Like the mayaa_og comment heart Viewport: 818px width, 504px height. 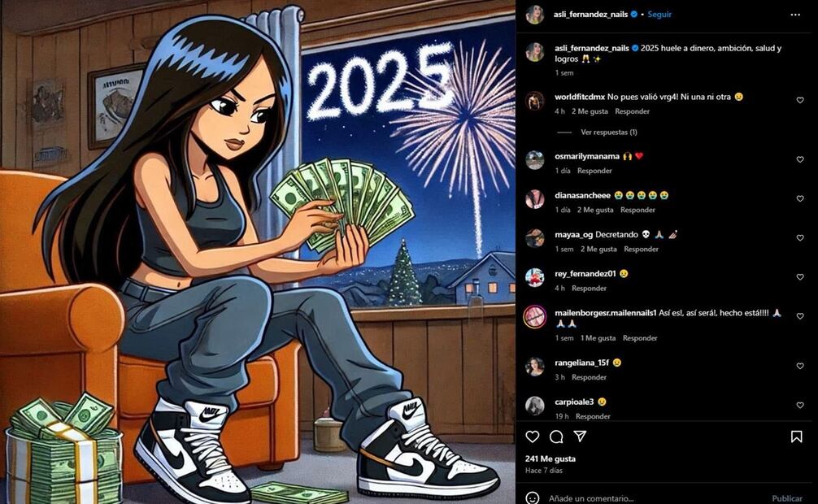(800, 238)
